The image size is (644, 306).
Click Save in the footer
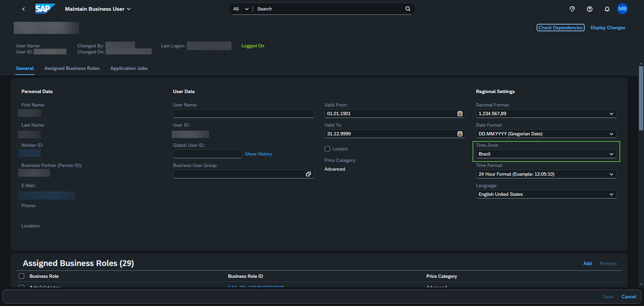point(608,297)
